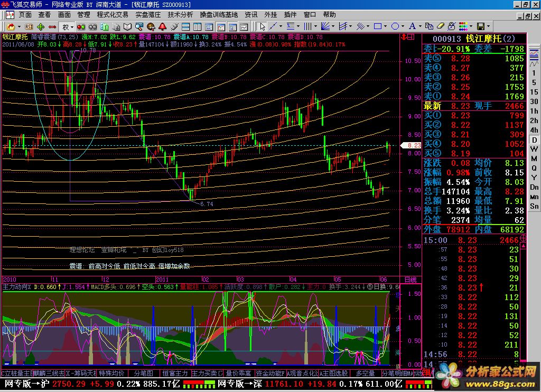Click the red horizontal double-arrow icon
Screen dimensions: 541x392
52,26
